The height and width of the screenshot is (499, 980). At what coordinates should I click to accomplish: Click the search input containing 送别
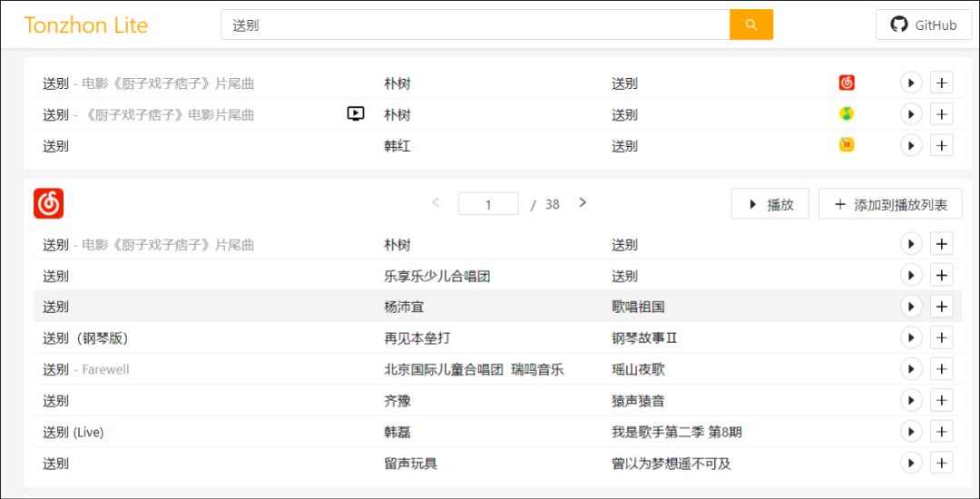[x=475, y=24]
